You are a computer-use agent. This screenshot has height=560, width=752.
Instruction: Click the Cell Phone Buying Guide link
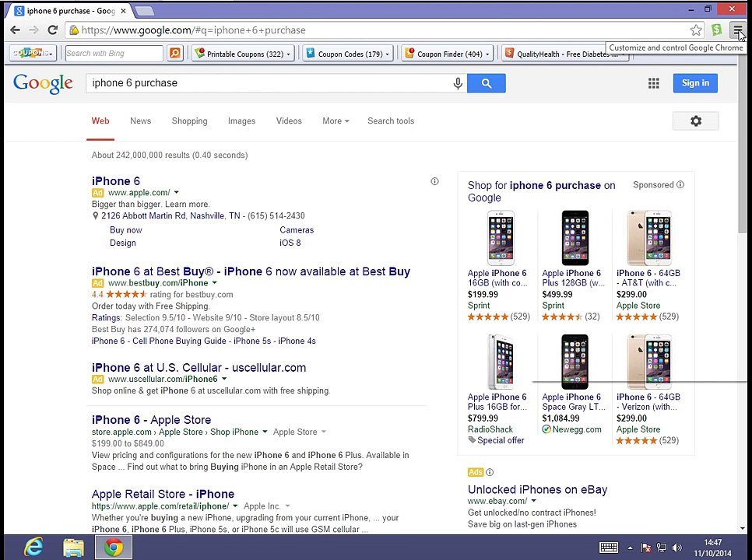click(x=179, y=341)
